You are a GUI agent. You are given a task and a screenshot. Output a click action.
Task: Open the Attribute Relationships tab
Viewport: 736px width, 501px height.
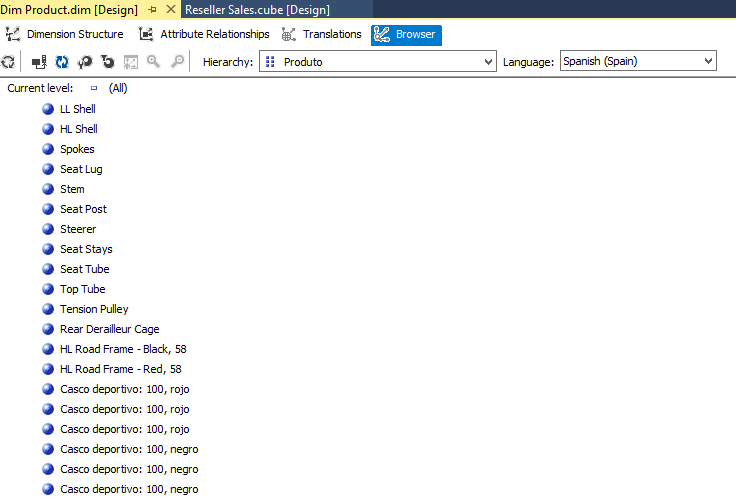(204, 34)
